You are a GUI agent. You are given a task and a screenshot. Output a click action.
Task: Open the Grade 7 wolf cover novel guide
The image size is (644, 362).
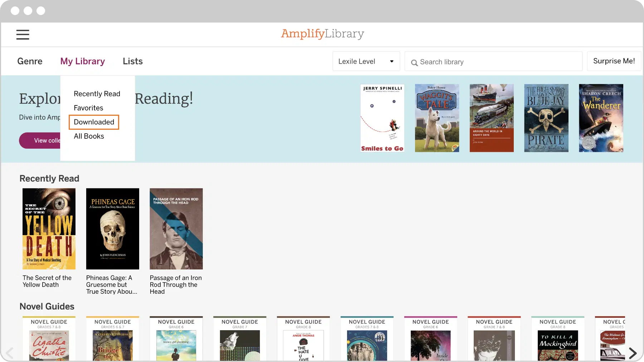point(240,338)
